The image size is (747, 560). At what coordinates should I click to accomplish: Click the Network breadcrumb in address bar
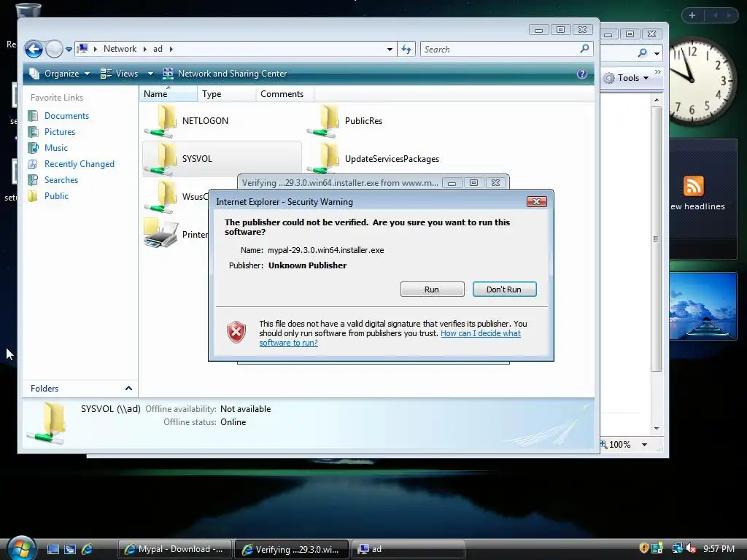[120, 49]
